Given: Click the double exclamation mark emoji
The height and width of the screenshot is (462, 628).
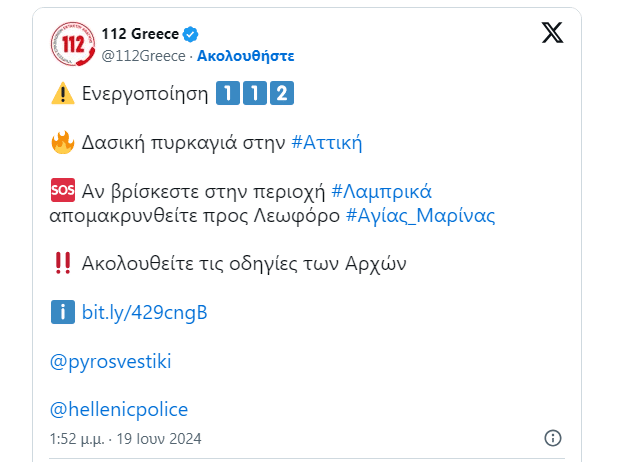Looking at the screenshot, I should (62, 263).
